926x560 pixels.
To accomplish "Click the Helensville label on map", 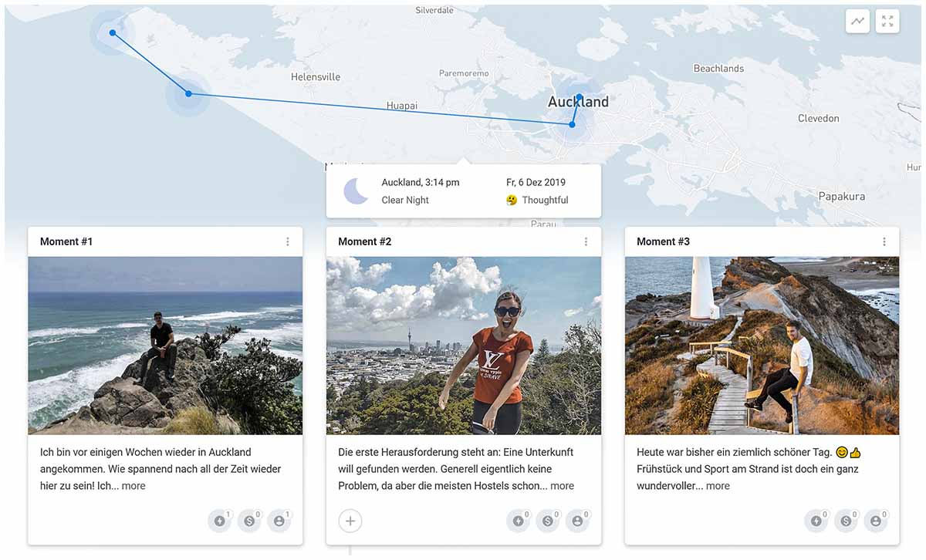I will point(316,77).
